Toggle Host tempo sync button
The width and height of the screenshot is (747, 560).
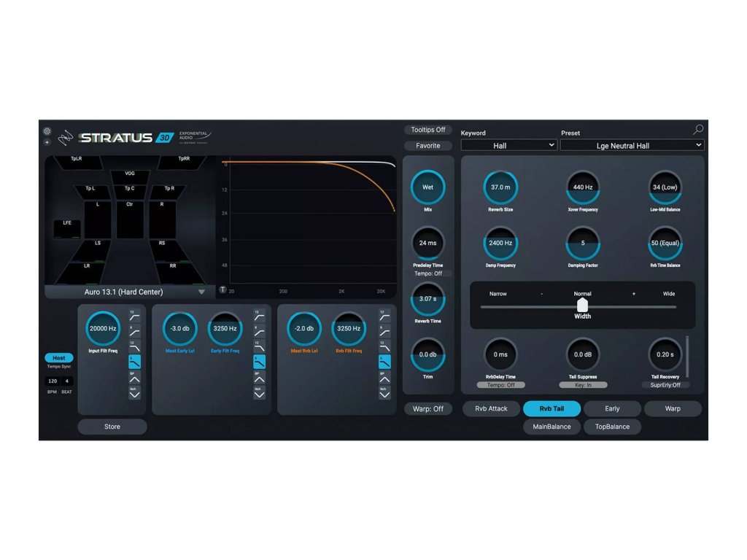coord(59,357)
